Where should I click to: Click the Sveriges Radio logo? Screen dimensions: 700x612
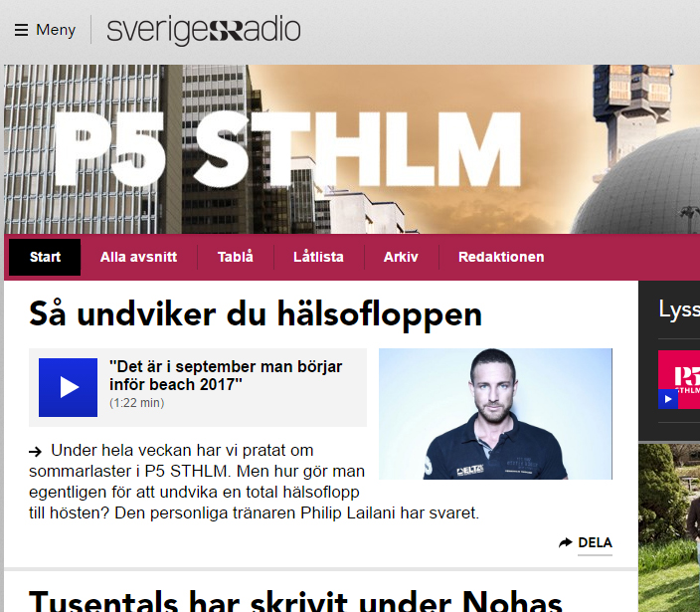pos(204,30)
